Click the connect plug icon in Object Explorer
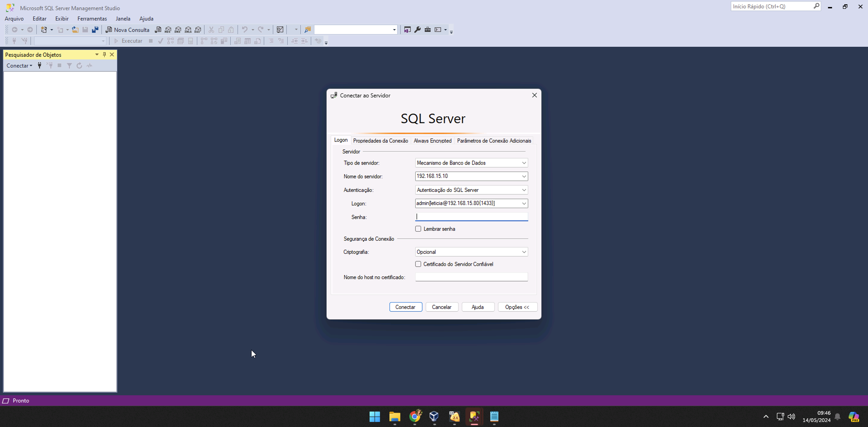This screenshot has height=427, width=868. click(39, 66)
